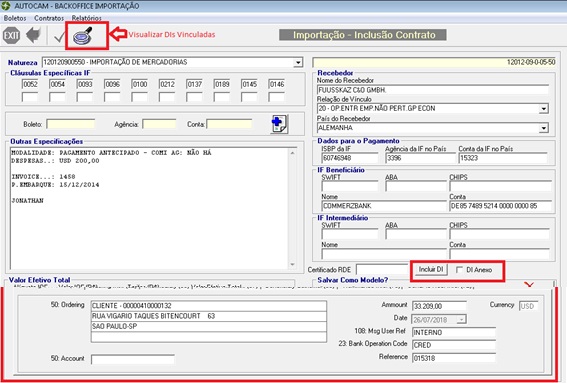
Task: Open the Contratos menu
Action: coord(49,18)
